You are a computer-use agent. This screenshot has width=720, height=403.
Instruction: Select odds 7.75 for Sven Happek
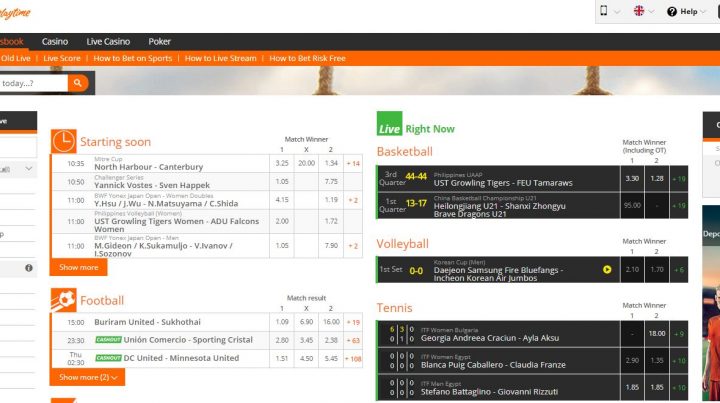click(x=331, y=182)
